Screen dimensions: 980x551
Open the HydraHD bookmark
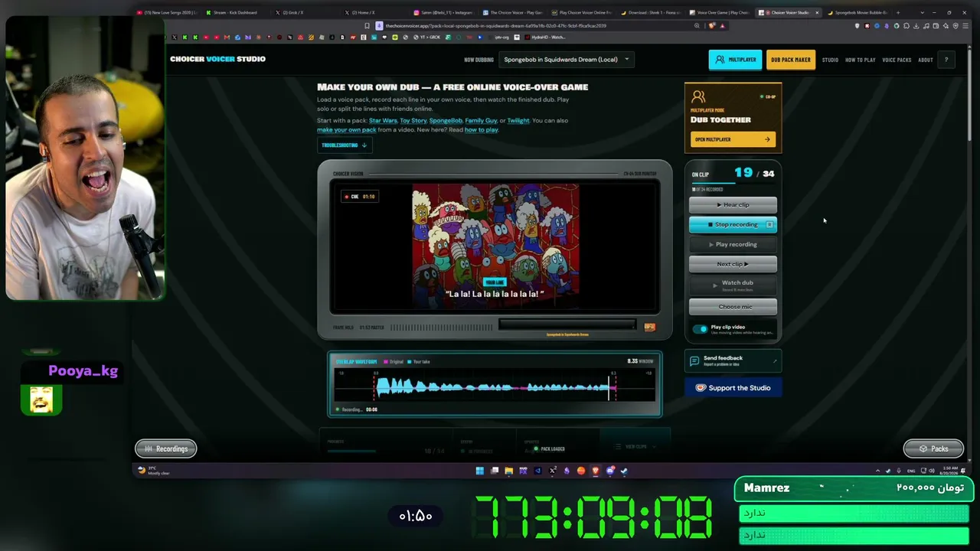tap(545, 37)
